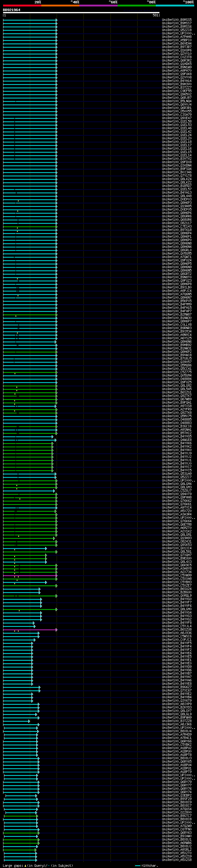Click the Large gaps legend text
The image size is (197, 868).
38,865
